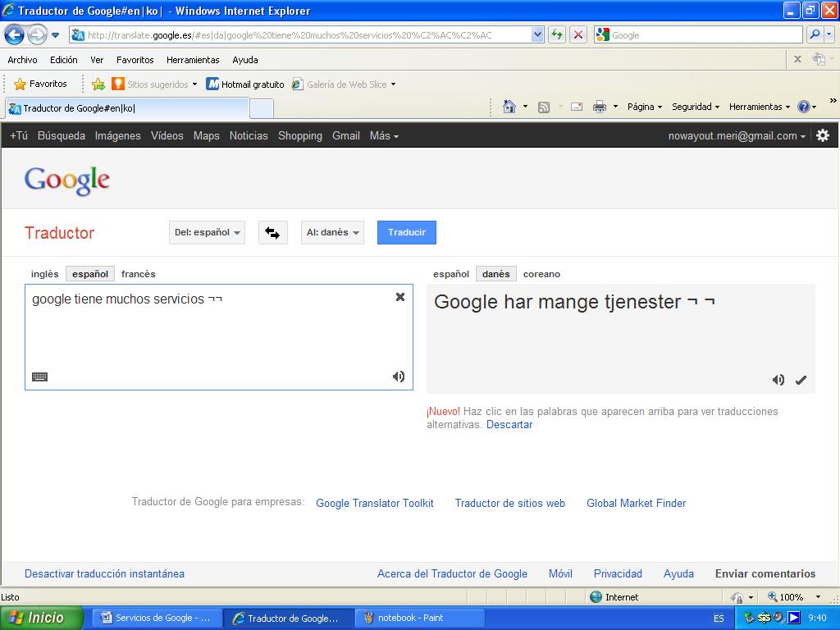Search with the magnifier button

tap(815, 34)
